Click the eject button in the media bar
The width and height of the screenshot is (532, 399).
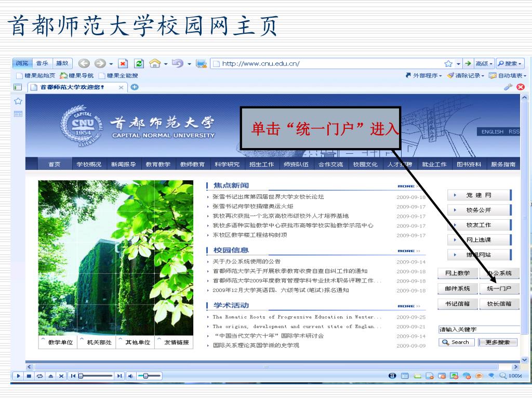[x=50, y=376]
